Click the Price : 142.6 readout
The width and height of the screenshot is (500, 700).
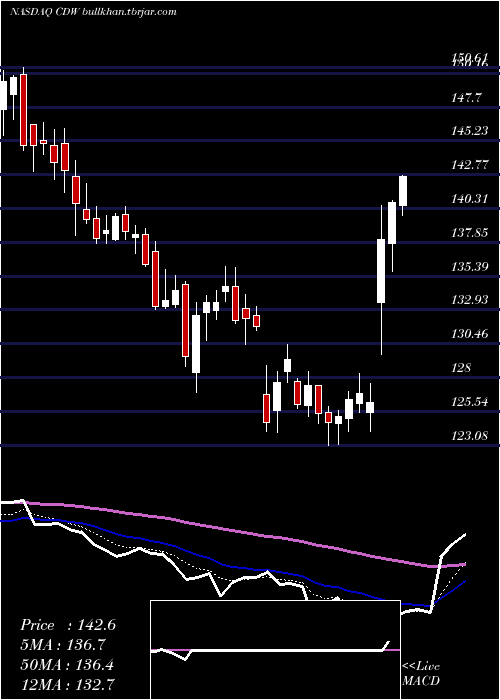coord(68,625)
